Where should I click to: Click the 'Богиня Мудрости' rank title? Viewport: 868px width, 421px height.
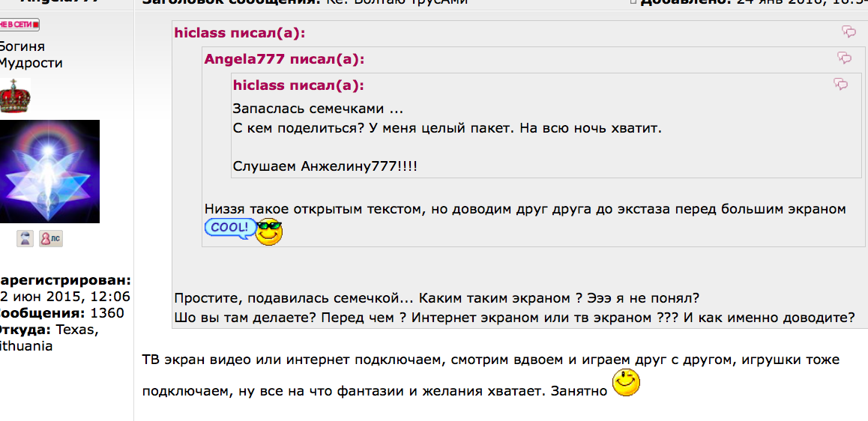[30, 55]
